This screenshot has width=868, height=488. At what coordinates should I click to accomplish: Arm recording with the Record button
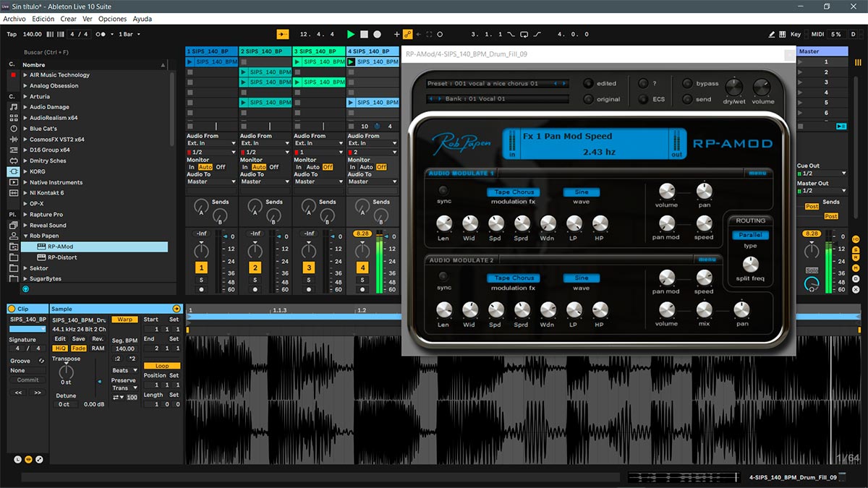point(377,34)
